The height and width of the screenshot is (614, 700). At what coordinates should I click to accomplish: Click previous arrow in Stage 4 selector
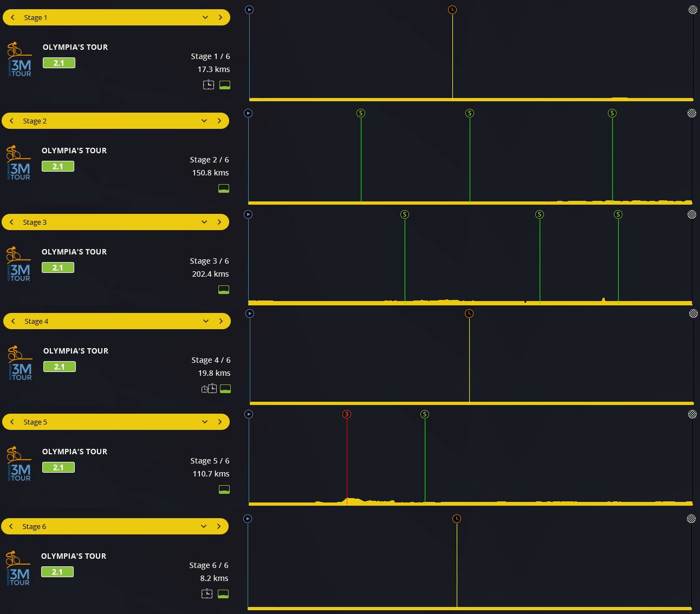pyautogui.click(x=13, y=321)
